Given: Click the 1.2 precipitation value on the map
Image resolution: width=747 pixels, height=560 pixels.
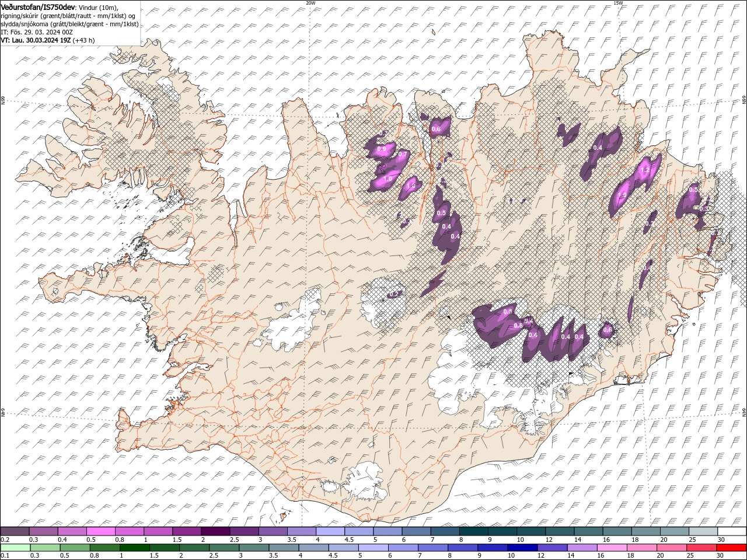Looking at the screenshot, I should pyautogui.click(x=645, y=170).
